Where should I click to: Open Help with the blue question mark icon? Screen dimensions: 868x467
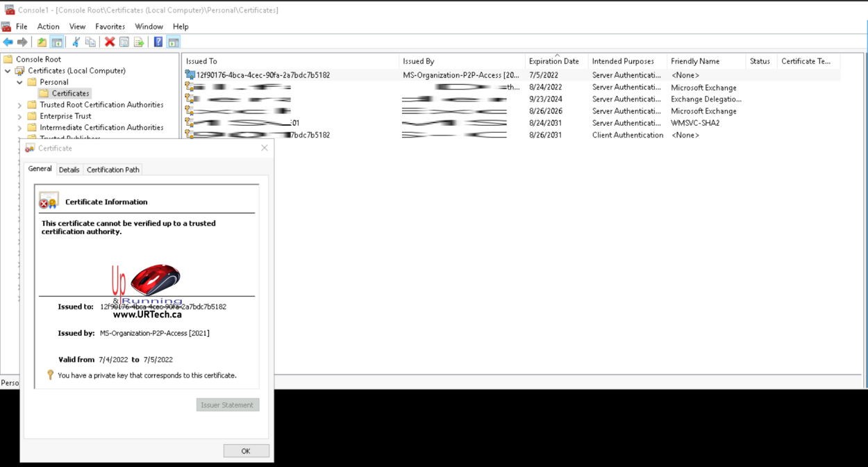(158, 42)
